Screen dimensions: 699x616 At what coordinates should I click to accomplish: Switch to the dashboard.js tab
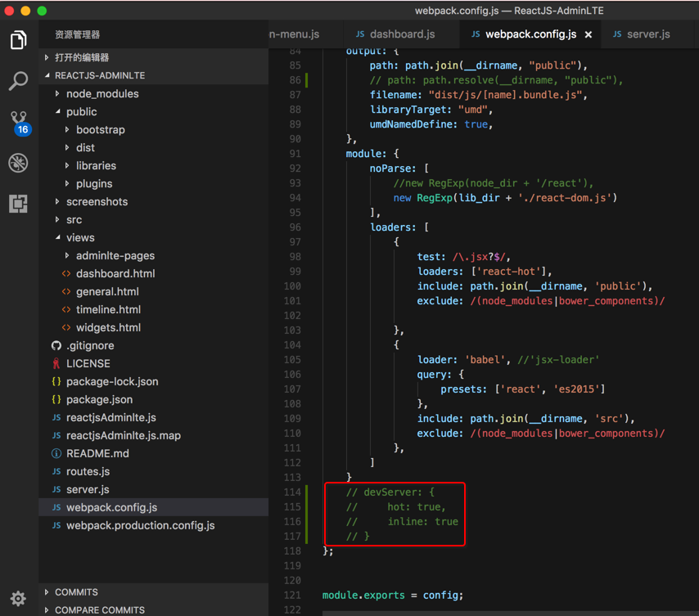[402, 34]
